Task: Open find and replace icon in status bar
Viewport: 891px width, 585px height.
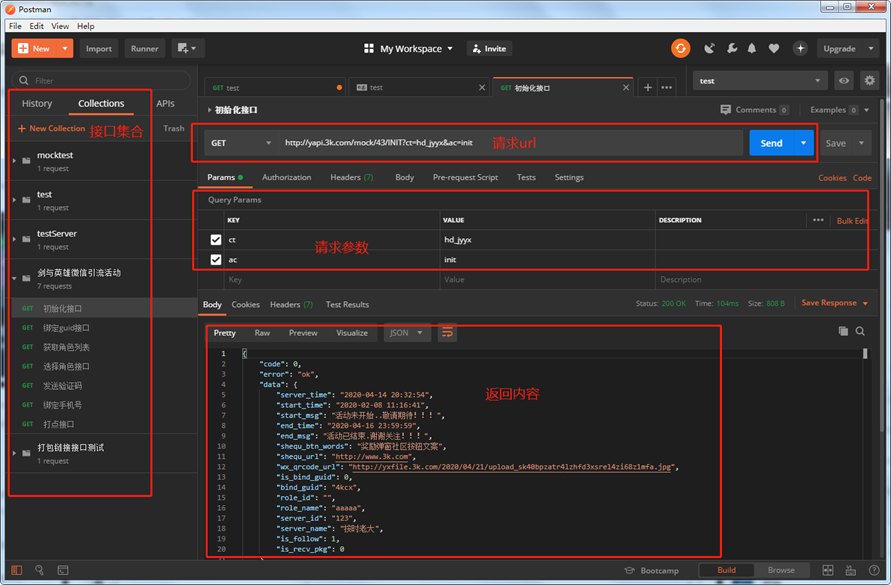Action: click(x=39, y=570)
